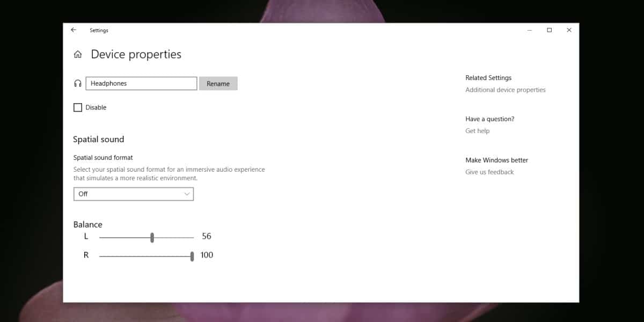Click the Related Settings heading
The image size is (644, 322).
click(488, 78)
